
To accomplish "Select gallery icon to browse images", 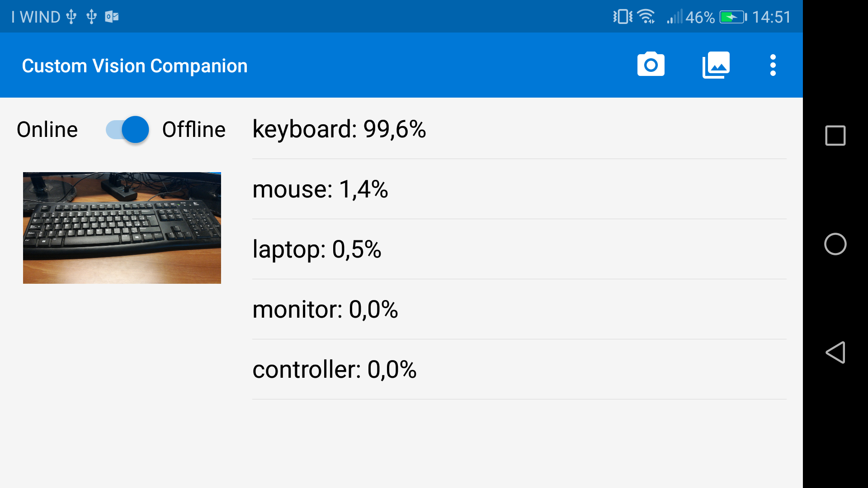I will click(715, 65).
